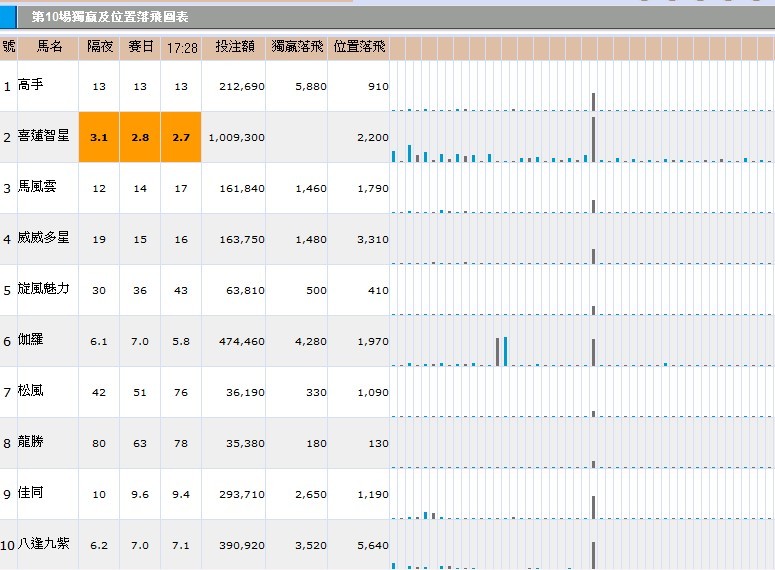The height and width of the screenshot is (570, 775).
Task: Click the 馬名 column header
Action: point(49,47)
